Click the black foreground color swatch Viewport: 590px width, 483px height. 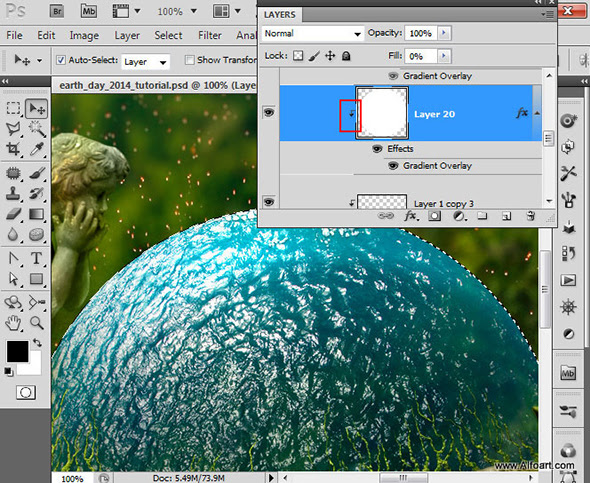[x=17, y=351]
